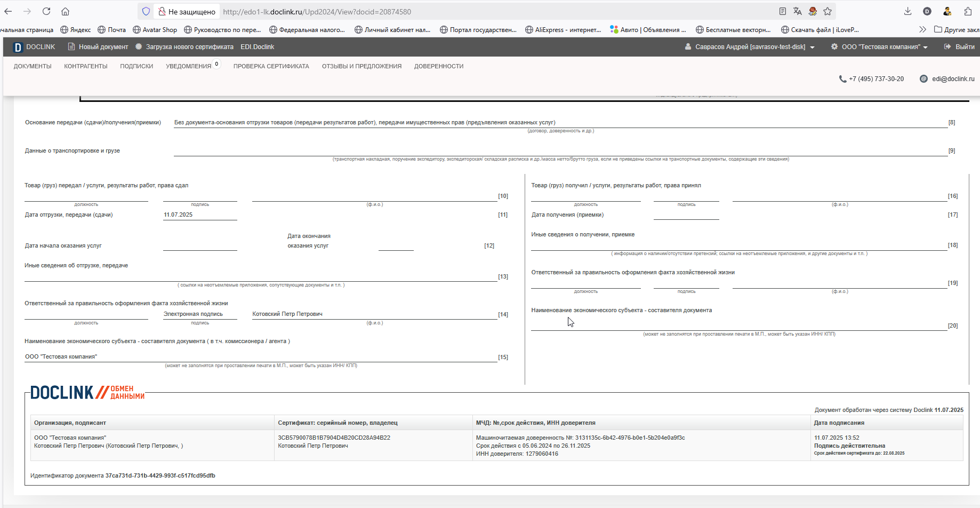Click the 'ИНН доверителя: 1279060416' text

coord(517,454)
